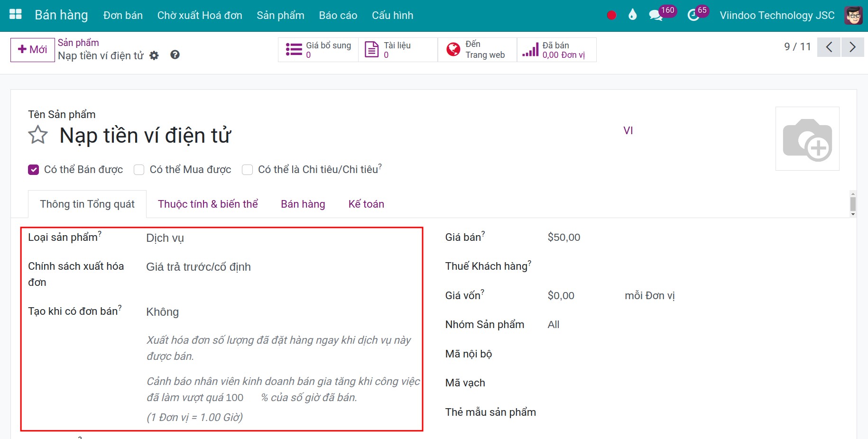Screen dimensions: 868x439
Task: Click the product image placeholder to upload
Action: 807,138
